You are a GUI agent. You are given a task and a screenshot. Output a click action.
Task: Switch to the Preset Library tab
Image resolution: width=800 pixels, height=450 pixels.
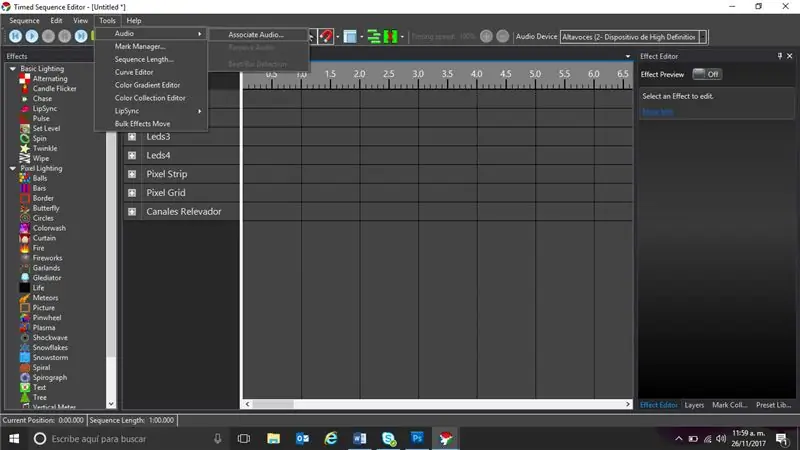coord(773,405)
